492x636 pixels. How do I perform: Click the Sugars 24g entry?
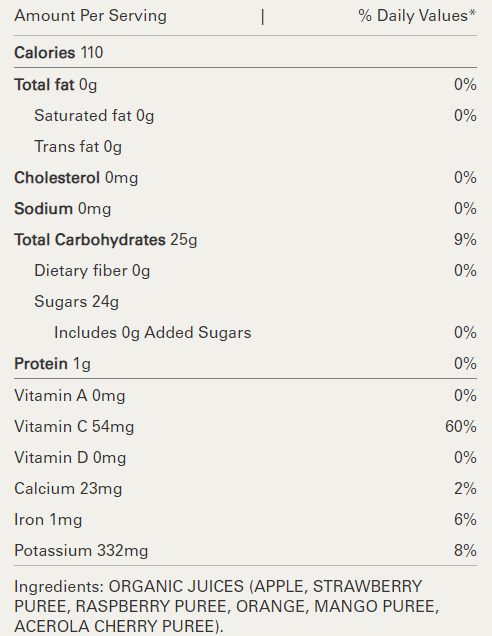coord(76,302)
